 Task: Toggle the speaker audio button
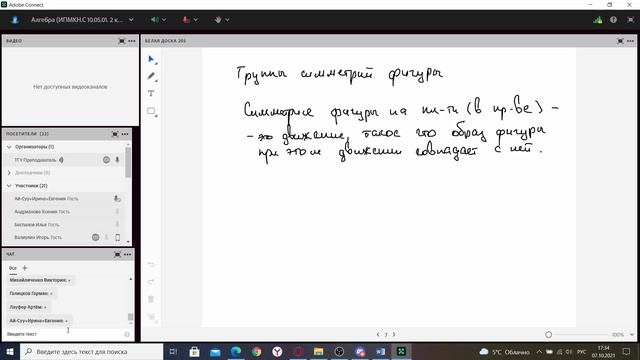click(x=155, y=20)
